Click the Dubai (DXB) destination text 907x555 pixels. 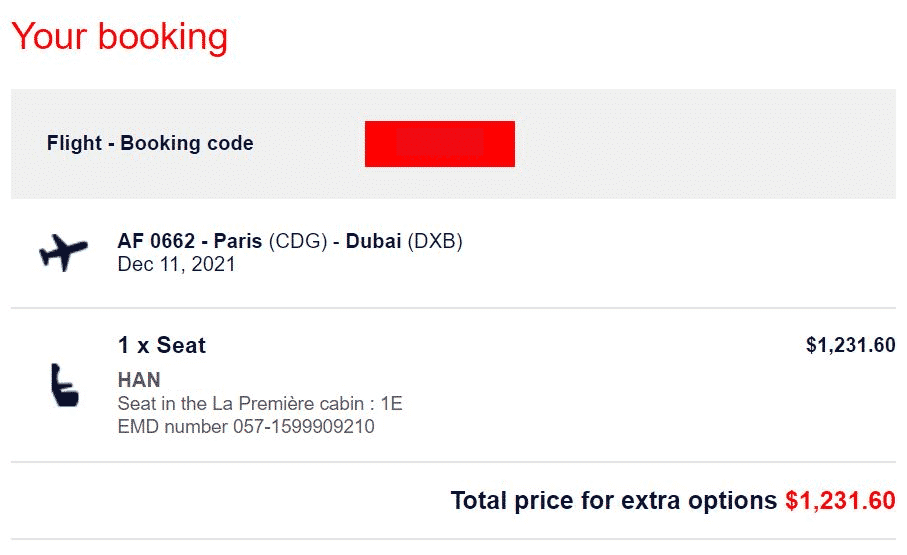(x=404, y=241)
